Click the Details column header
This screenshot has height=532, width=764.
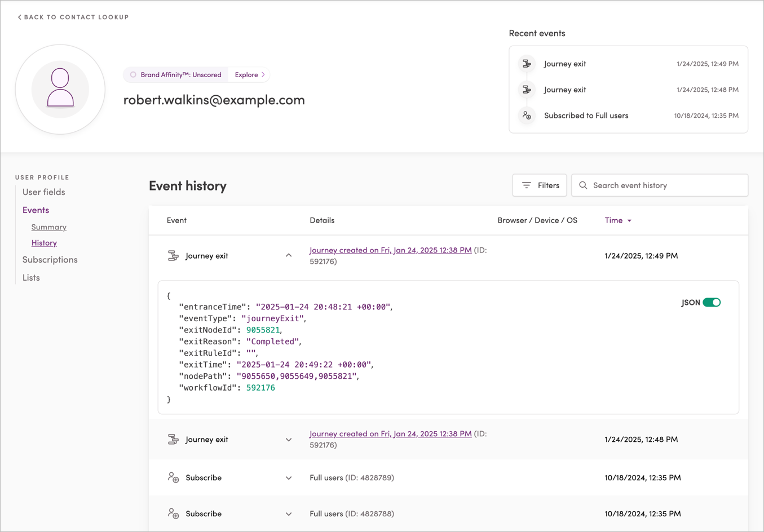(x=322, y=220)
